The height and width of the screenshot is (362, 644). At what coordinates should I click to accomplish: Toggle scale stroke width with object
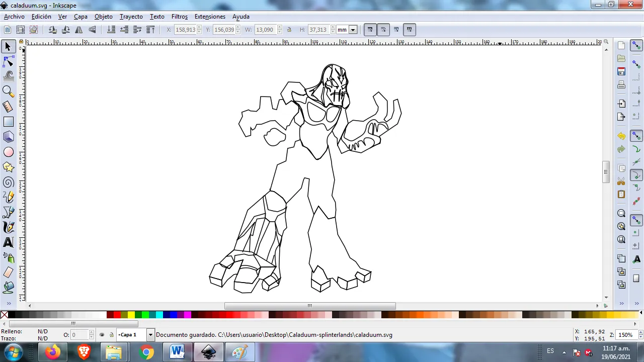pos(370,30)
